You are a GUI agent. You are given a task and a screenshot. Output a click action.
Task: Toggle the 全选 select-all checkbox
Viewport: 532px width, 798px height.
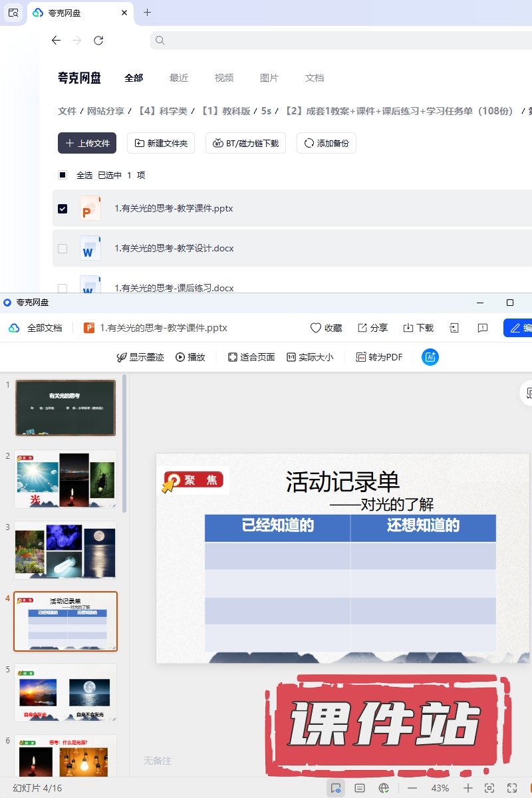click(63, 176)
